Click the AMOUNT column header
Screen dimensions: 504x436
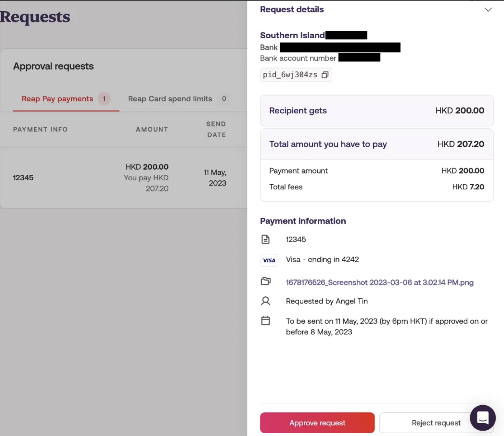[x=152, y=129]
